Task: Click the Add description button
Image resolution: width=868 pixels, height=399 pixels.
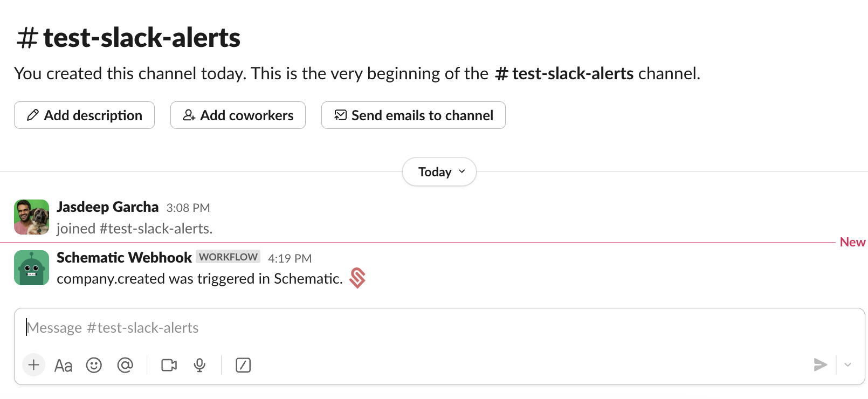Action: (x=85, y=115)
